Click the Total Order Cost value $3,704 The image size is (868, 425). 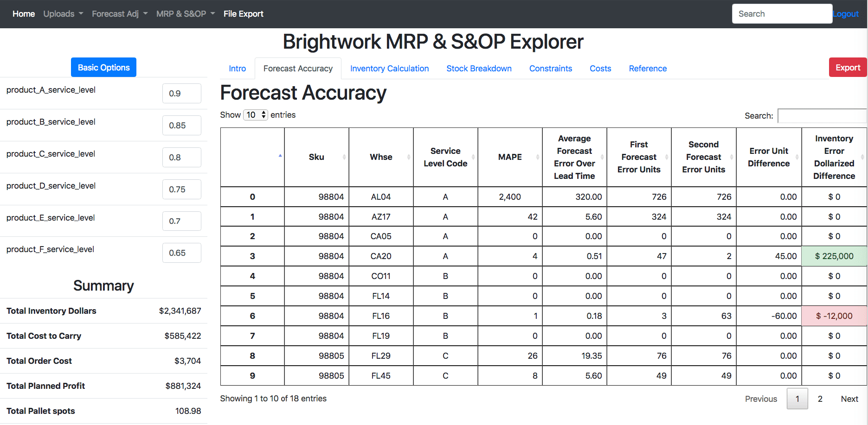pyautogui.click(x=187, y=361)
